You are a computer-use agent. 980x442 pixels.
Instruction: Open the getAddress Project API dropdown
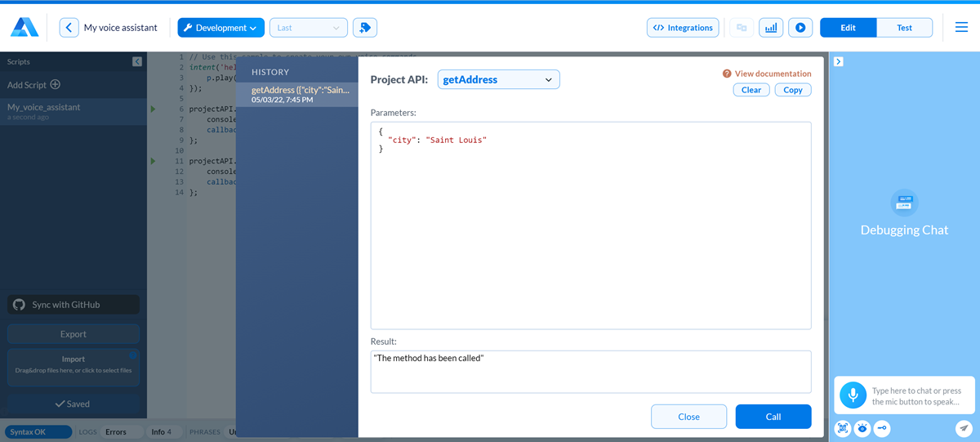pos(498,79)
